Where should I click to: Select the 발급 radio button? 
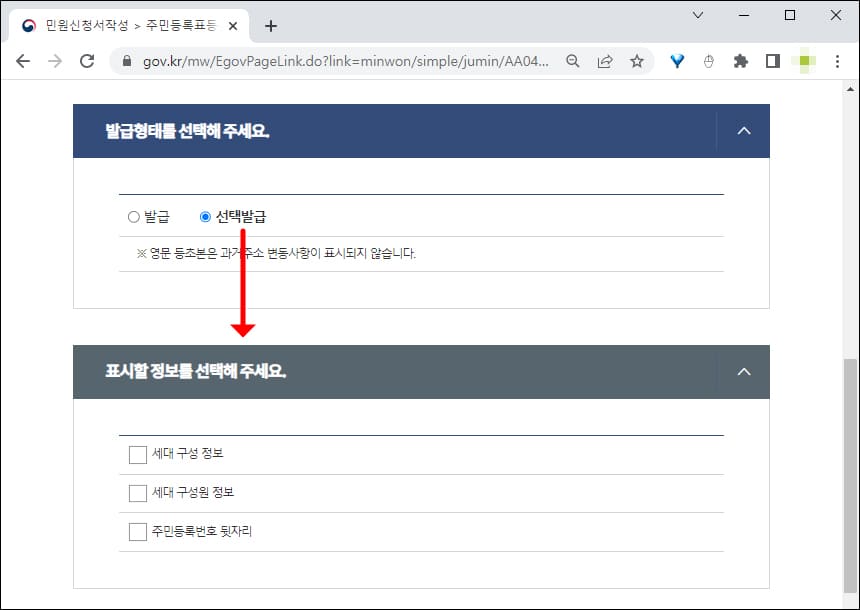133,216
